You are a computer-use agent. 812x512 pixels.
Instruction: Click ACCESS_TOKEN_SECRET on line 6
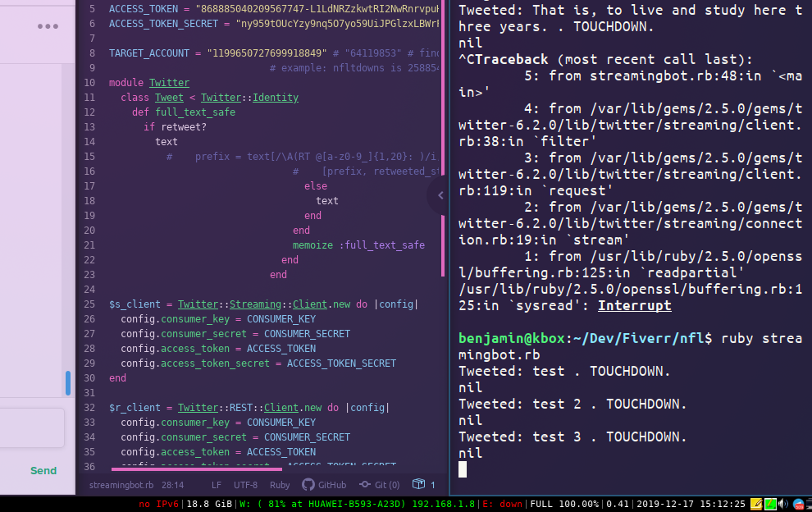[x=164, y=24]
